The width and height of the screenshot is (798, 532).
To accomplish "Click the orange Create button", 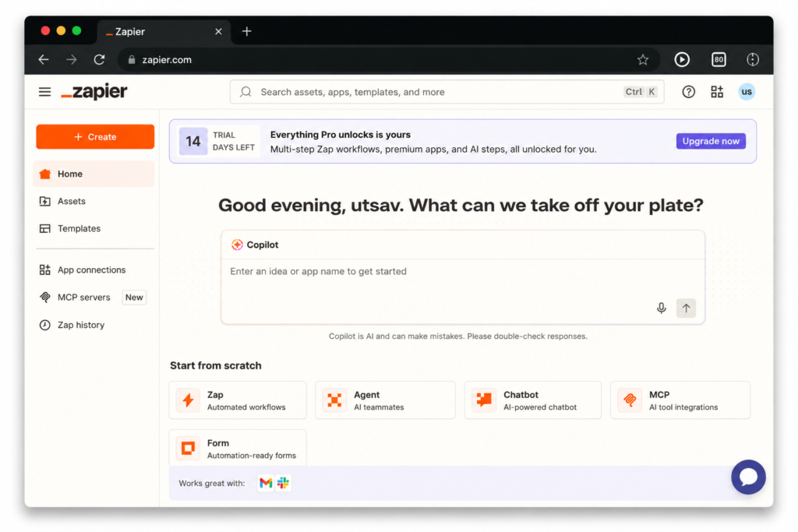I will pyautogui.click(x=95, y=137).
